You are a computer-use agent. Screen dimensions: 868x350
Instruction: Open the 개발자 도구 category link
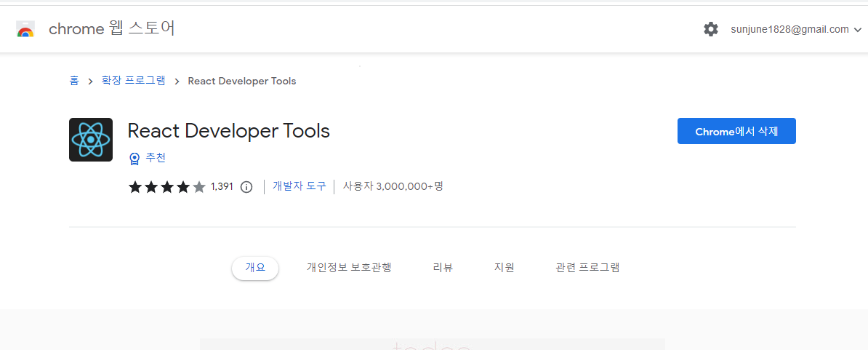point(299,186)
